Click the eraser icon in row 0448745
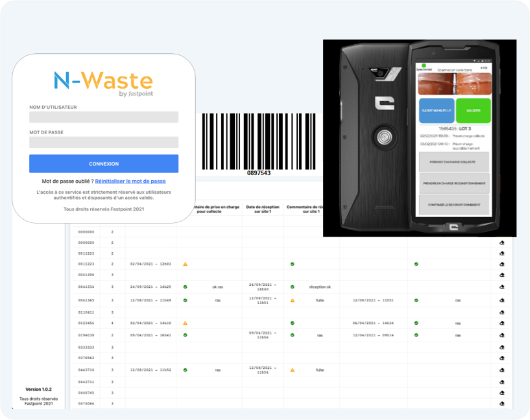Image resolution: width=530 pixels, height=420 pixels. (x=502, y=393)
